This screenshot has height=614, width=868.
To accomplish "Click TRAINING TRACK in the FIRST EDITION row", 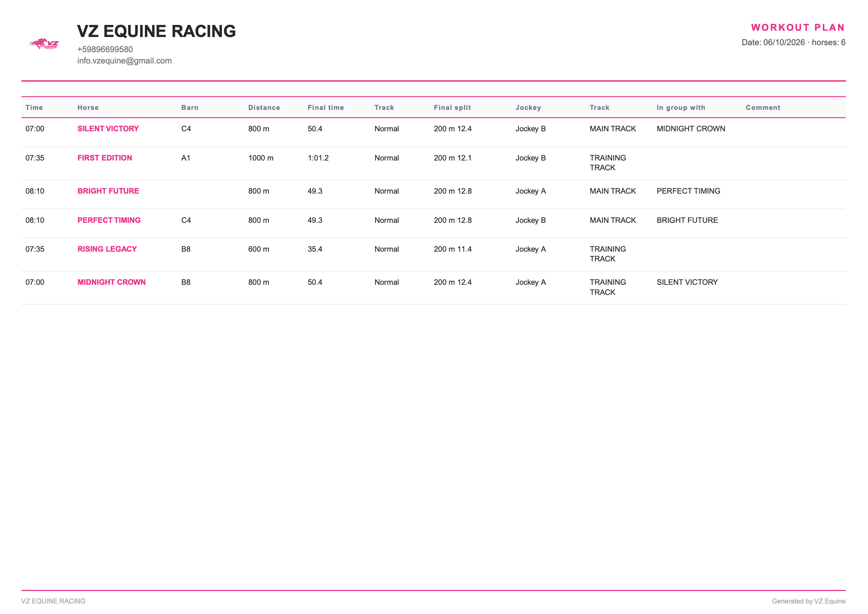I will coord(608,163).
